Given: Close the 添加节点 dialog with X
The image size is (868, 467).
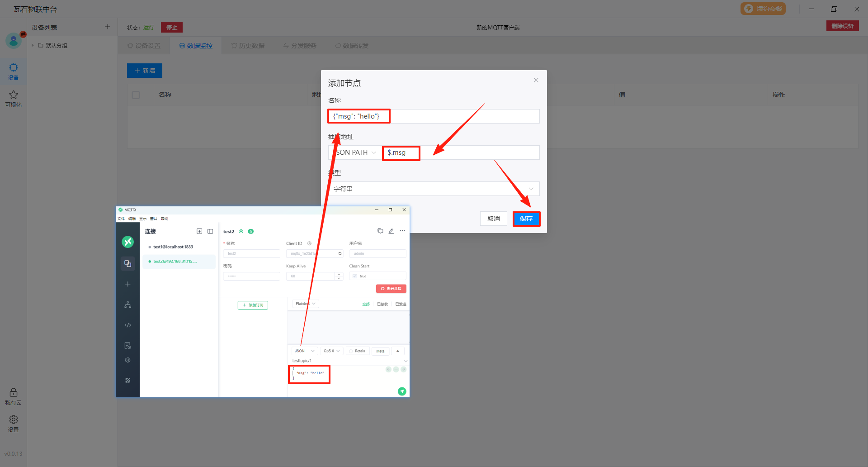Looking at the screenshot, I should point(536,80).
